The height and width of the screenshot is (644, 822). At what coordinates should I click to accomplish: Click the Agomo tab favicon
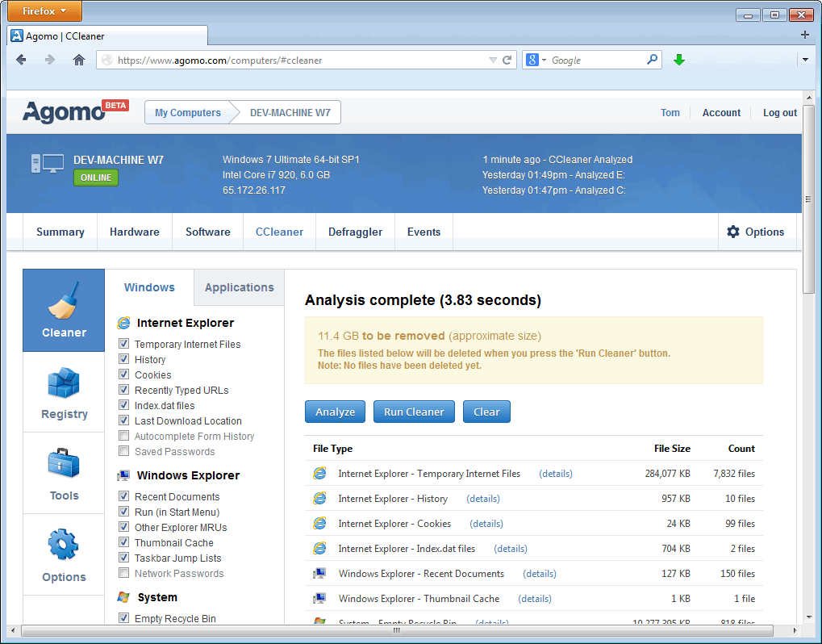(x=17, y=36)
